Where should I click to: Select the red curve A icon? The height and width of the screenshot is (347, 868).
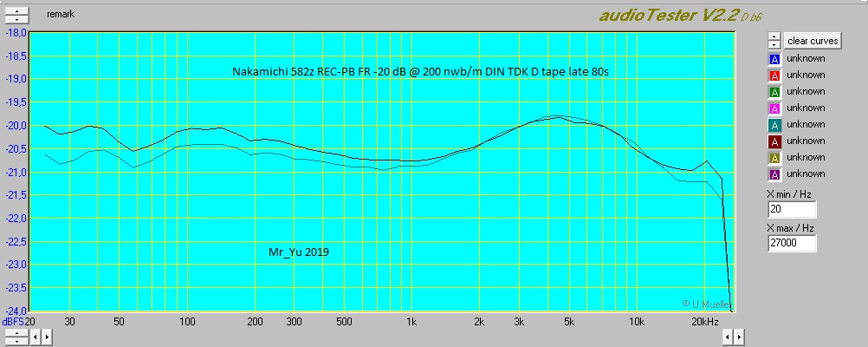click(x=774, y=75)
